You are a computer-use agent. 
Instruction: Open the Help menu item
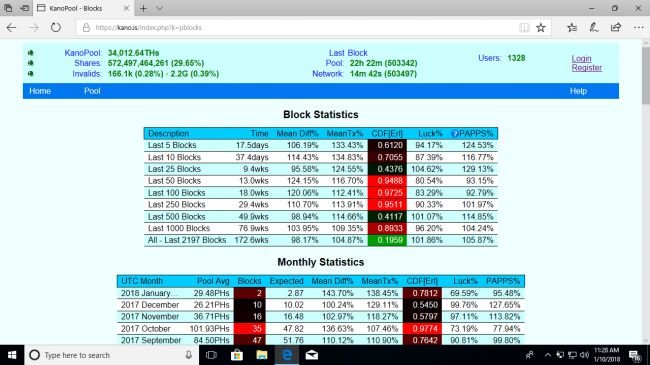(578, 91)
